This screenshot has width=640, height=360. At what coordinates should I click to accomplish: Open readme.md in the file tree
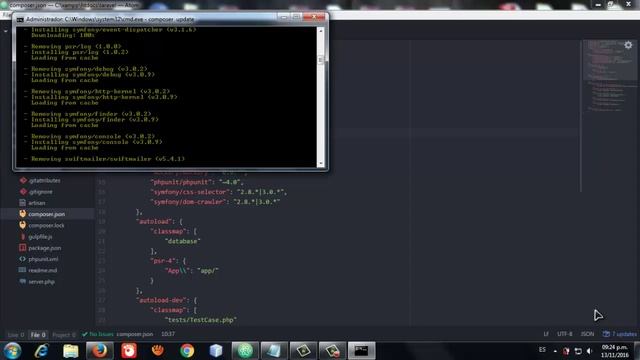(43, 270)
